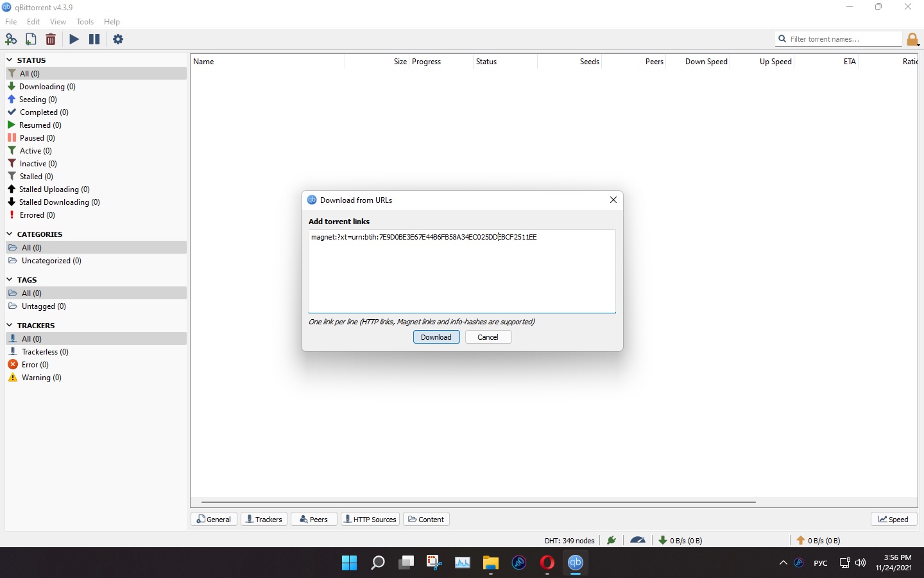Select Seeding (0) status filter
This screenshot has width=924, height=578.
(x=96, y=99)
